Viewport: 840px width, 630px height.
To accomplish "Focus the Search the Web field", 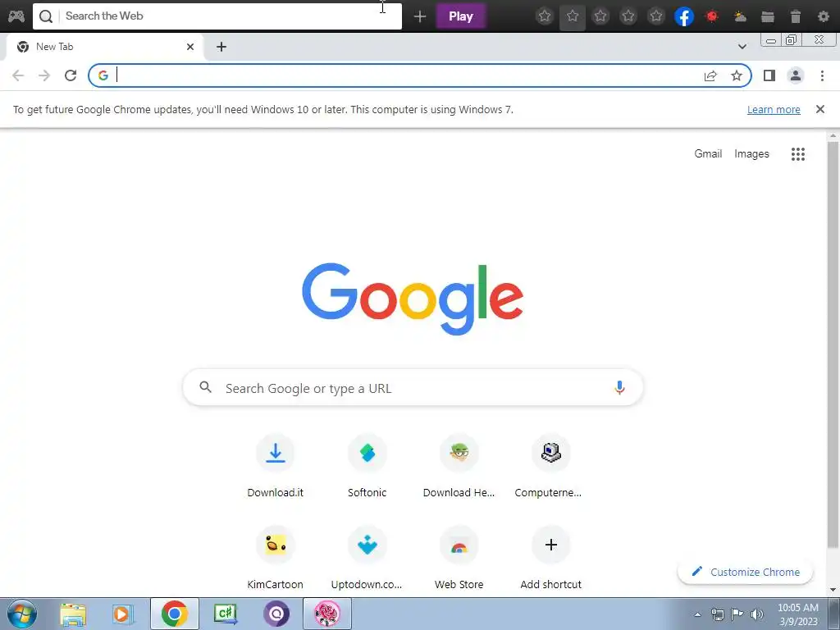I will coord(217,16).
